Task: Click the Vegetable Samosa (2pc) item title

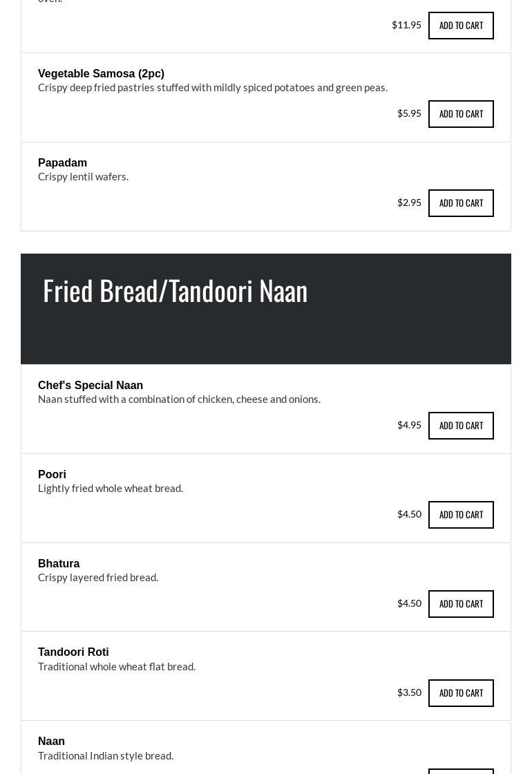Action: tap(101, 74)
